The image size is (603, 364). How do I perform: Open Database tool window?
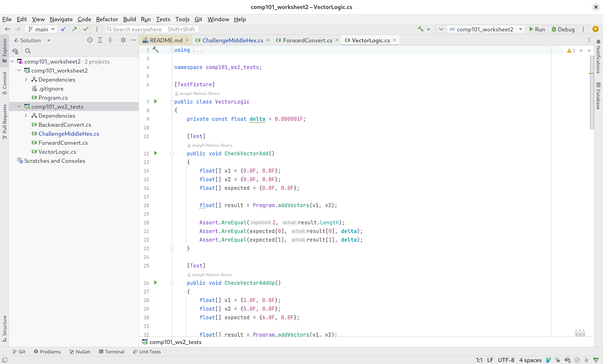[598, 96]
